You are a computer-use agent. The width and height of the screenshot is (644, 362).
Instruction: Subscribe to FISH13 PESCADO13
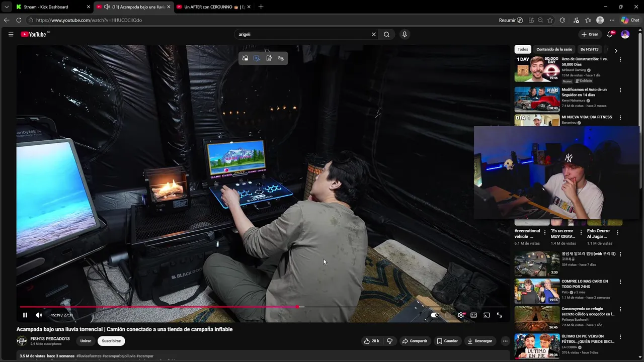111,341
